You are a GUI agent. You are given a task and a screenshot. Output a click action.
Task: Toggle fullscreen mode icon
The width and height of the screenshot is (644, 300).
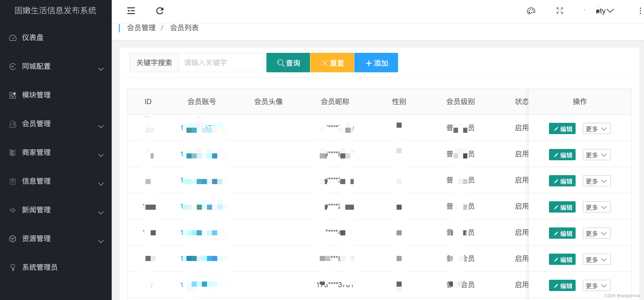pos(560,11)
